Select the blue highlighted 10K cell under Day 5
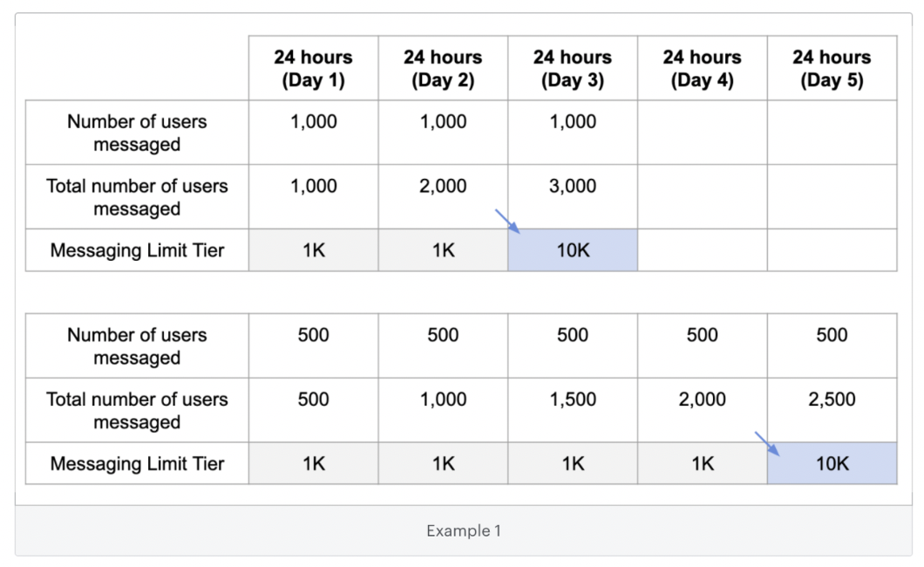Screen dimensions: 924x567 tap(832, 463)
